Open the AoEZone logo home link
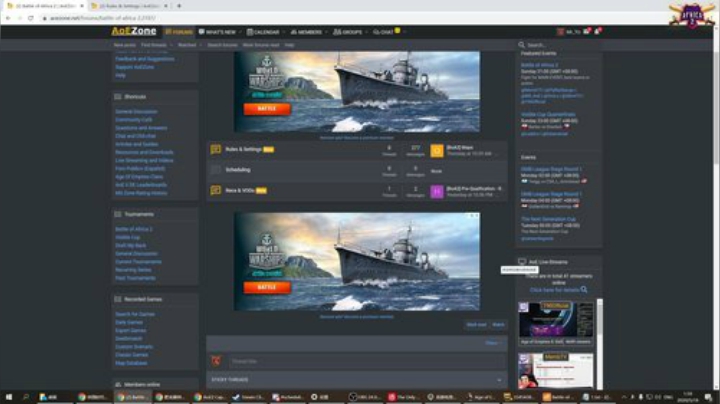Viewport: 720px width, 404px height. [134, 31]
